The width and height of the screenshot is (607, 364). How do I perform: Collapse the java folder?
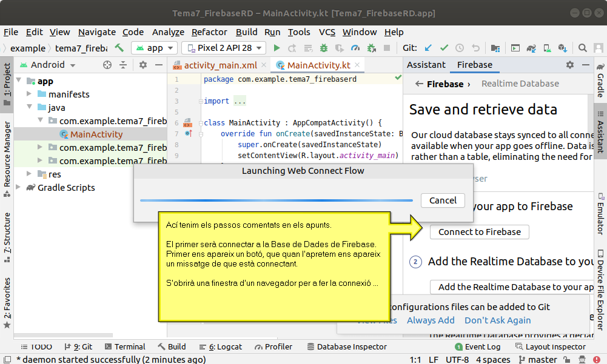(x=29, y=107)
